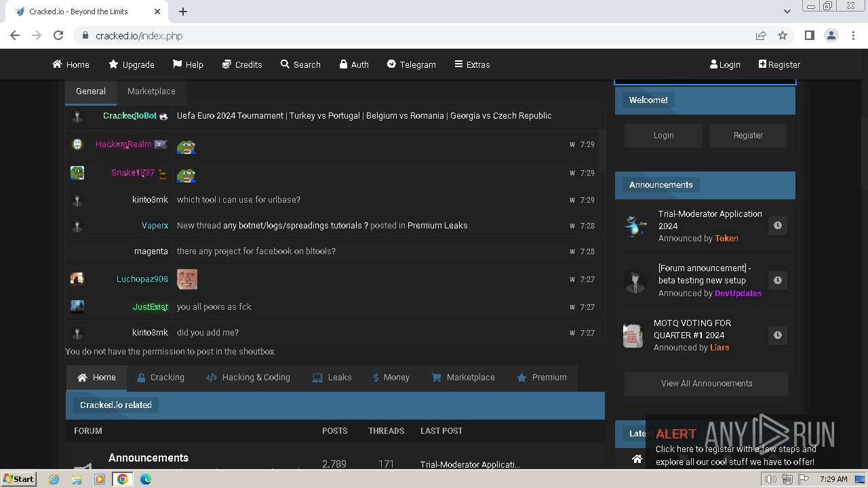Open the Chrome profile icon
Viewport: 868px width, 488px height.
(831, 36)
